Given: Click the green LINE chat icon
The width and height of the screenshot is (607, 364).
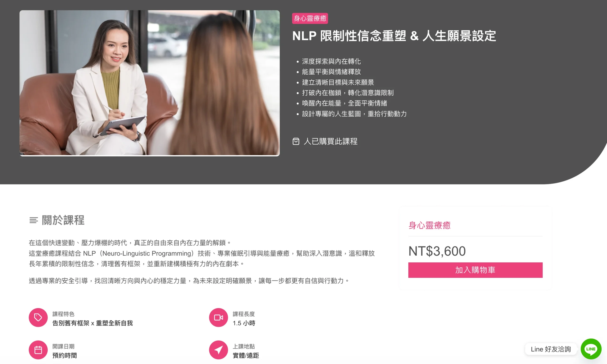Looking at the screenshot, I should tap(591, 349).
